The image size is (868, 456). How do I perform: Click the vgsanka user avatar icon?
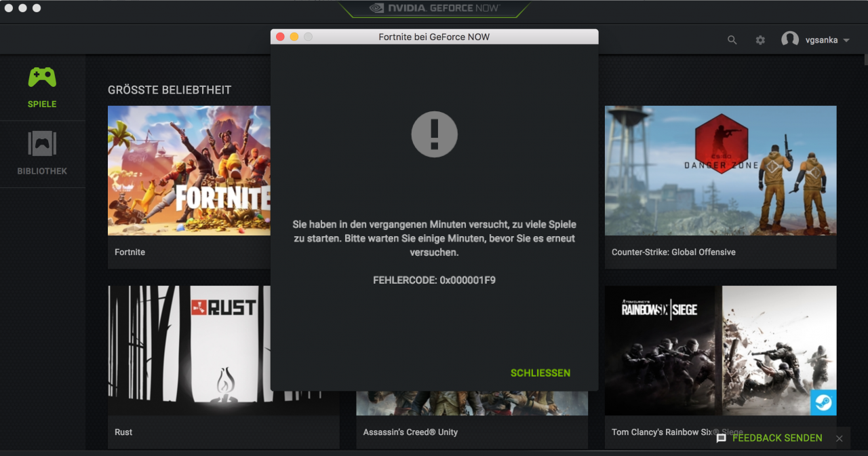click(x=790, y=40)
